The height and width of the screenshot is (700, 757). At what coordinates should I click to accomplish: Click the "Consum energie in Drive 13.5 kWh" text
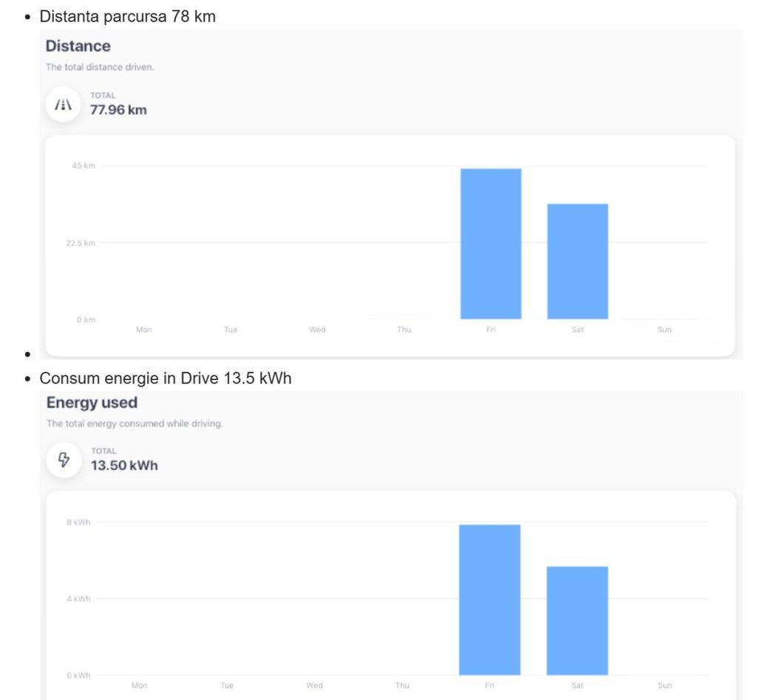[x=166, y=378]
